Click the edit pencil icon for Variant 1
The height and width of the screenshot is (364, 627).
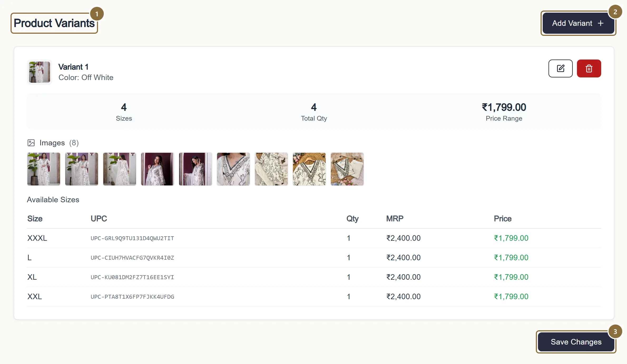(x=560, y=68)
